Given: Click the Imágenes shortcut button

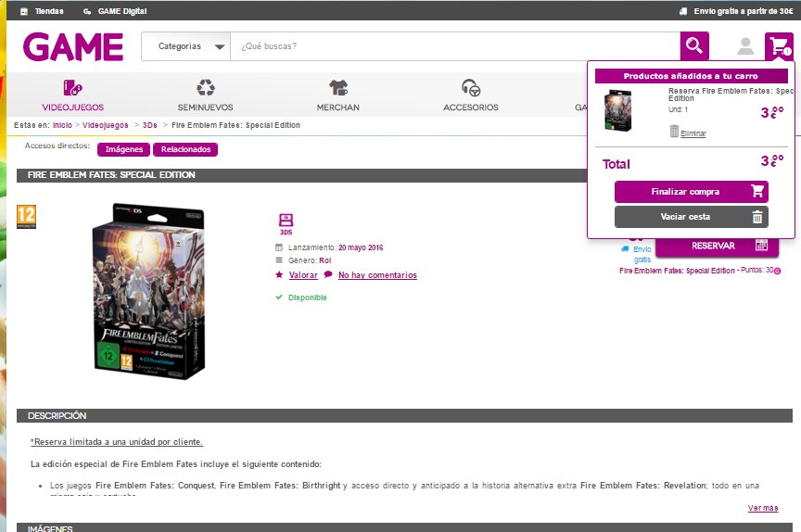Looking at the screenshot, I should pos(123,149).
